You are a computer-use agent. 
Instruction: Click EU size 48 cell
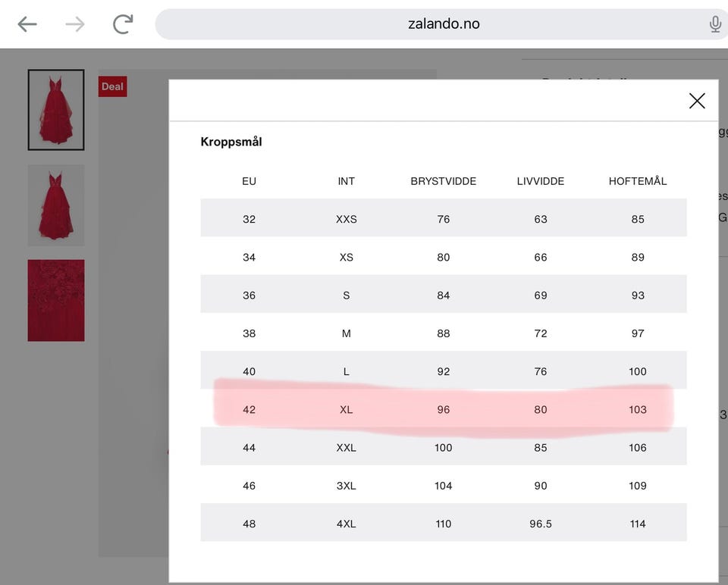pos(249,524)
